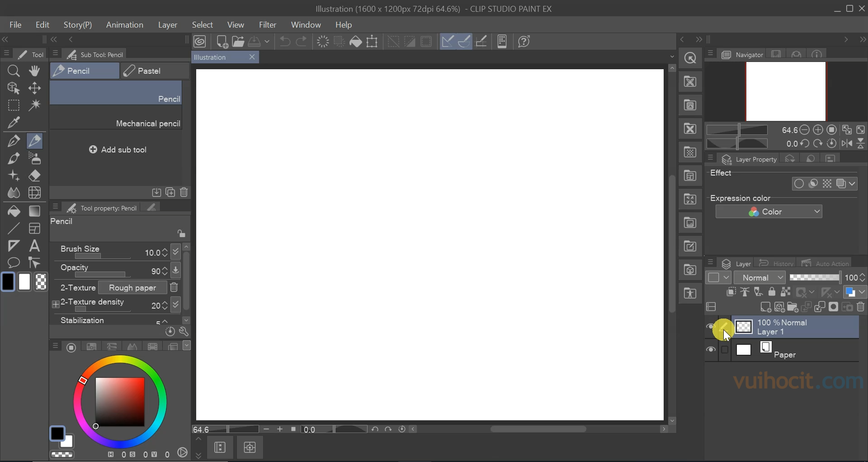Viewport: 868px width, 462px height.
Task: Hide Layer 1 with its eye icon
Action: click(x=711, y=327)
